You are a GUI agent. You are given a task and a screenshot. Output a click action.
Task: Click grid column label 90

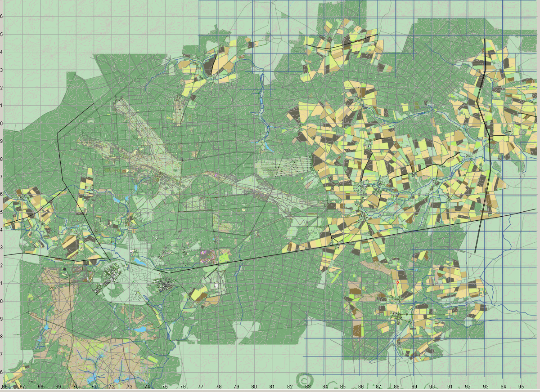[x=432, y=387]
